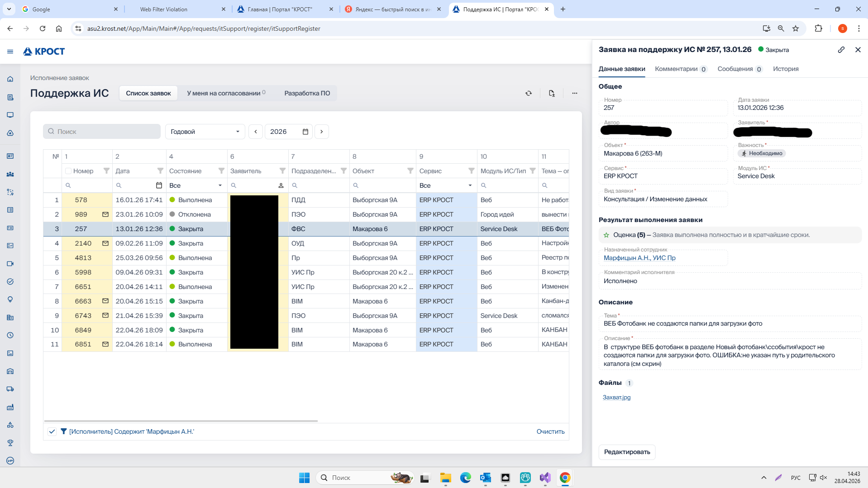Click the Редактировать button
Screen dimensions: 868x488
point(627,452)
